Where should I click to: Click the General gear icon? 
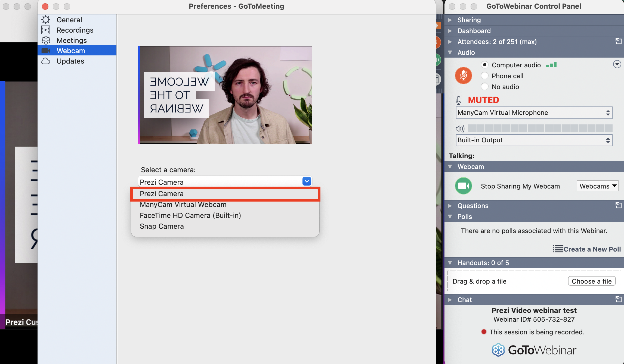click(46, 20)
